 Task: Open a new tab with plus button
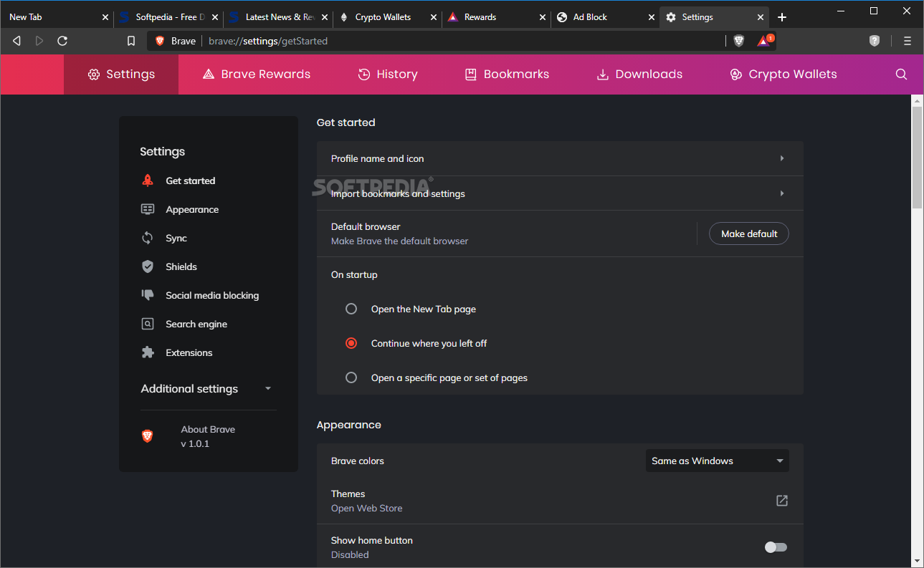(782, 16)
